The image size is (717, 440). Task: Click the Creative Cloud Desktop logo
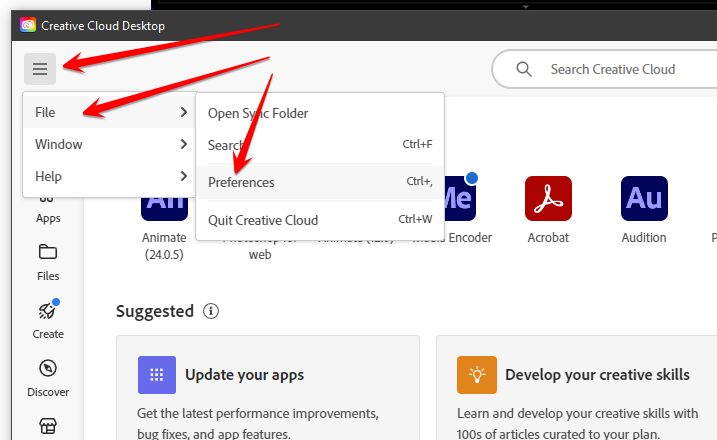(28, 25)
